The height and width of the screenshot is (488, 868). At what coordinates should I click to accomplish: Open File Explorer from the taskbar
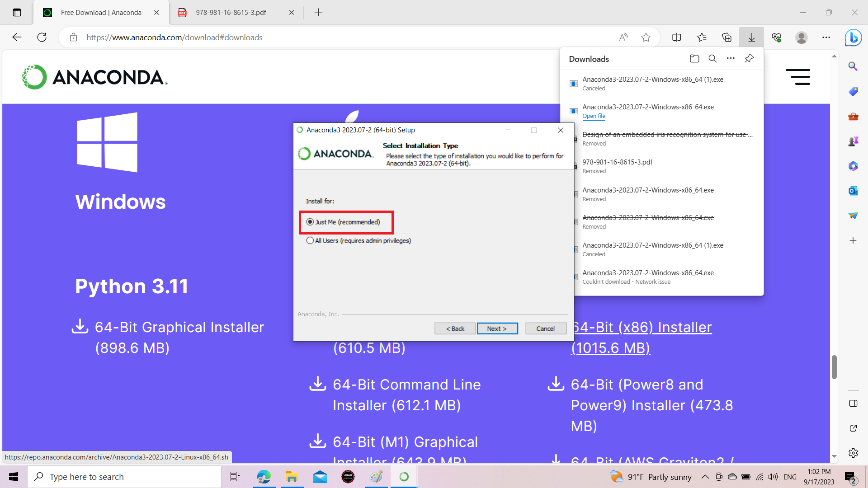292,477
